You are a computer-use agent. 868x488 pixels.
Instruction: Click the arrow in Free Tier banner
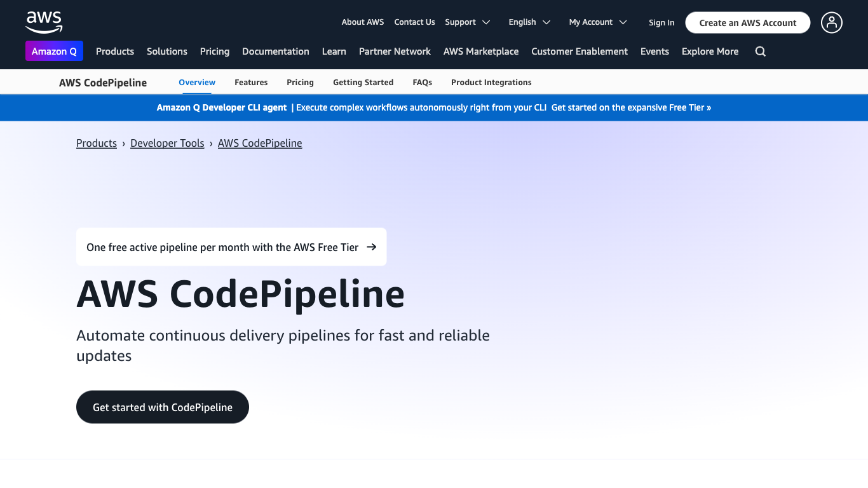(372, 247)
